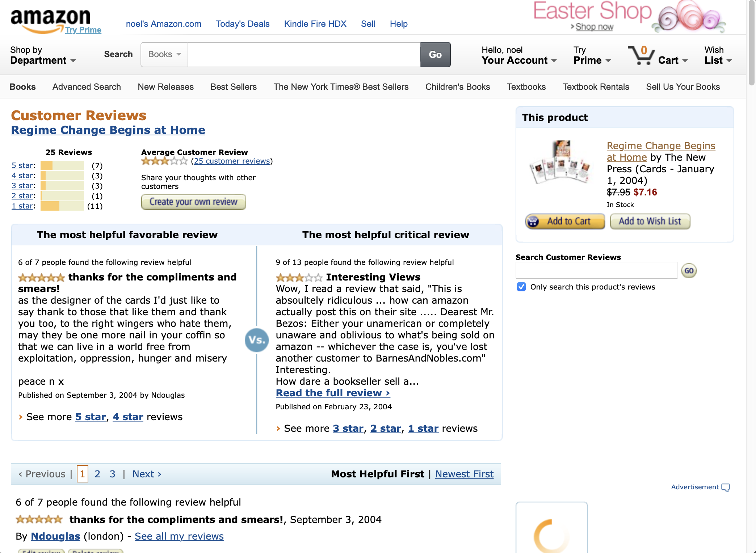This screenshot has width=756, height=553.
Task: Select the Best Sellers tab
Action: tap(234, 86)
